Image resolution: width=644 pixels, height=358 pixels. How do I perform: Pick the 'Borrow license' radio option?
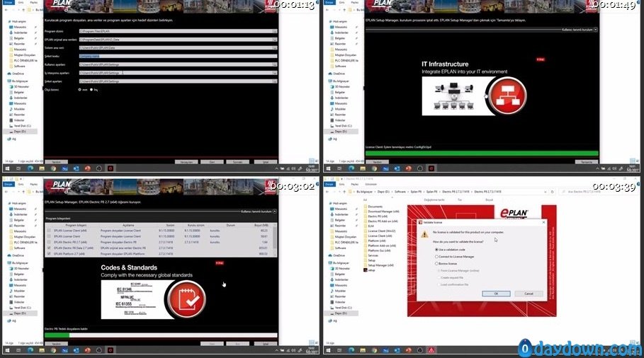pos(436,264)
